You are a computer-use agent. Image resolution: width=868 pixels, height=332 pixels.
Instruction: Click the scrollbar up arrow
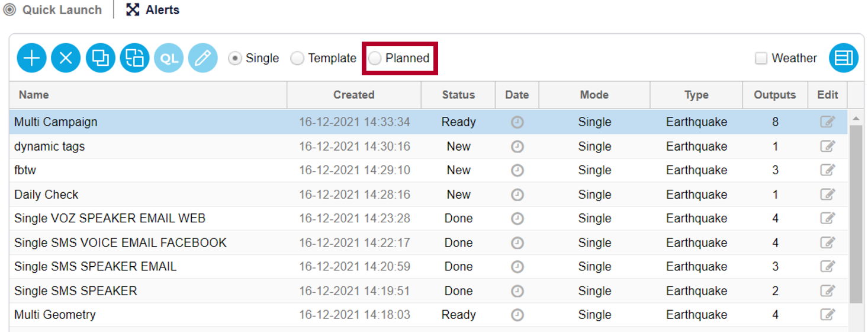tap(856, 118)
